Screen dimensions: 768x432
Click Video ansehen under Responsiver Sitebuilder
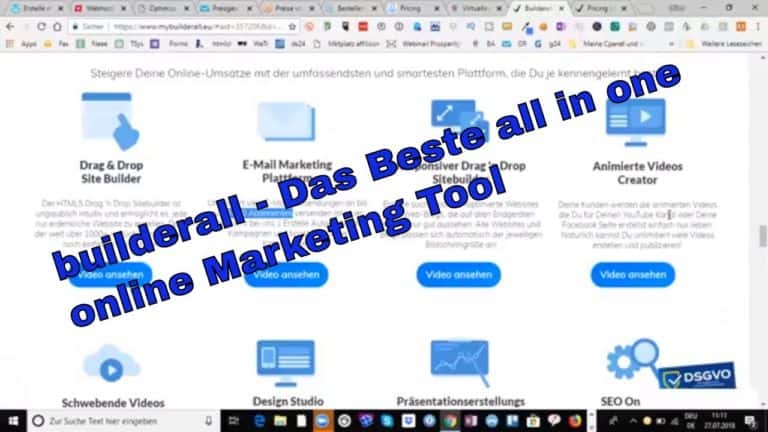[458, 275]
